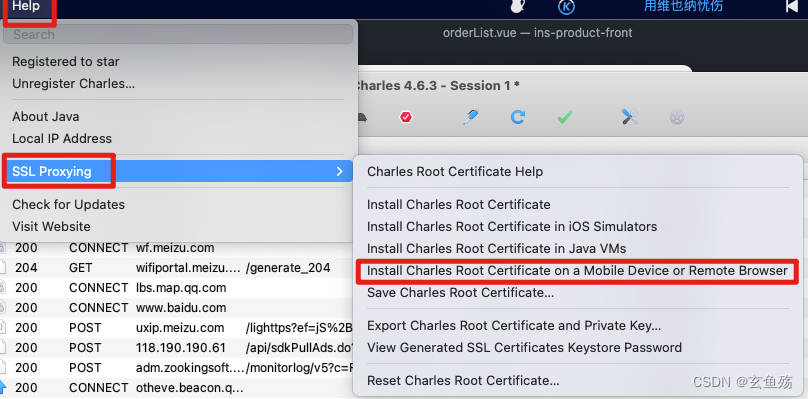Select the otheve.beacon.q... CONNECT row
808x399 pixels.
(176, 388)
